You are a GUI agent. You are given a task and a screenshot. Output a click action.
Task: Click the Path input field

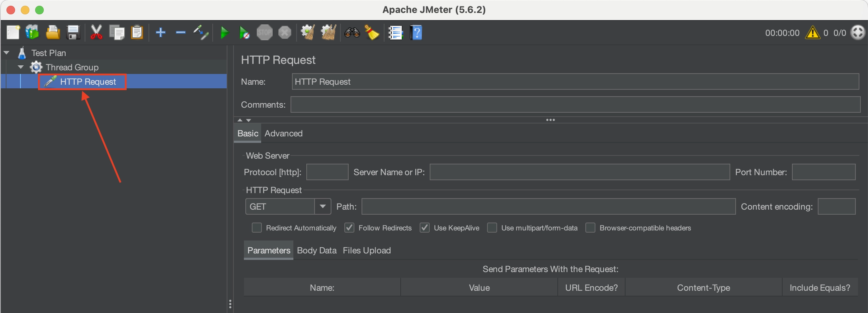tap(548, 206)
